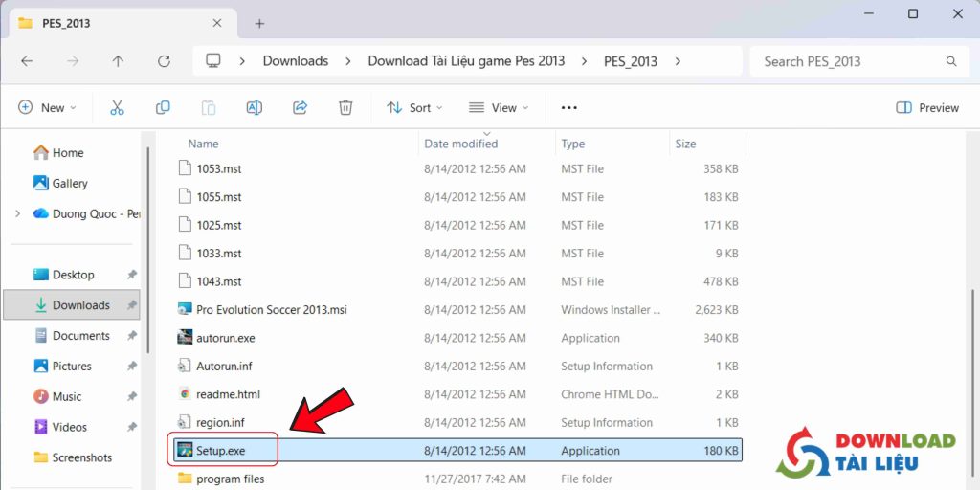Open Desktop in navigation pane

pos(73,275)
